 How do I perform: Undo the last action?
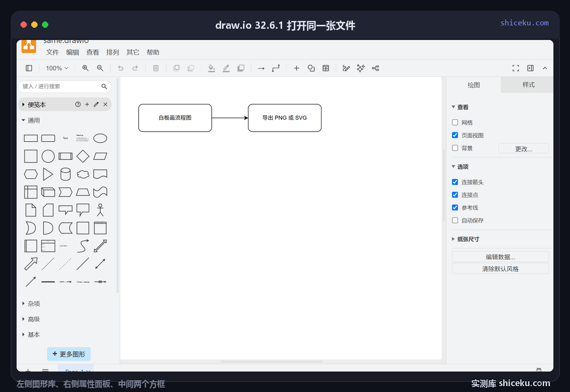(x=121, y=68)
